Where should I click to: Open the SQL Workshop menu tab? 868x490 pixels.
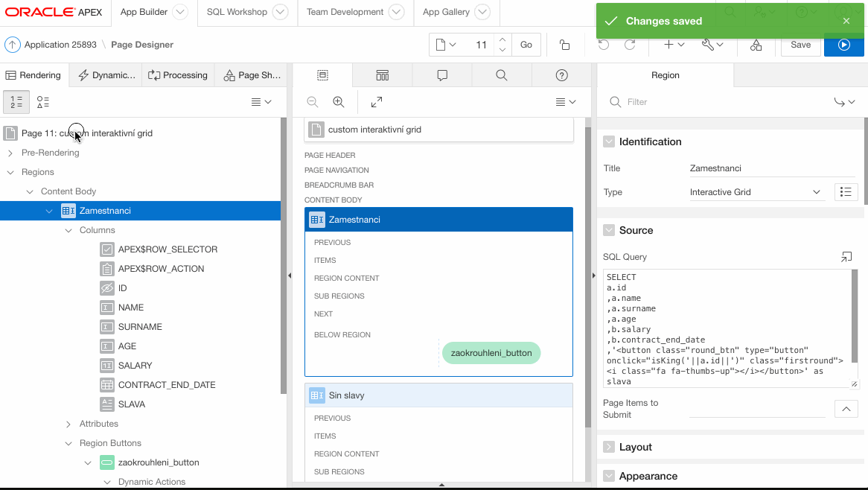(x=237, y=12)
